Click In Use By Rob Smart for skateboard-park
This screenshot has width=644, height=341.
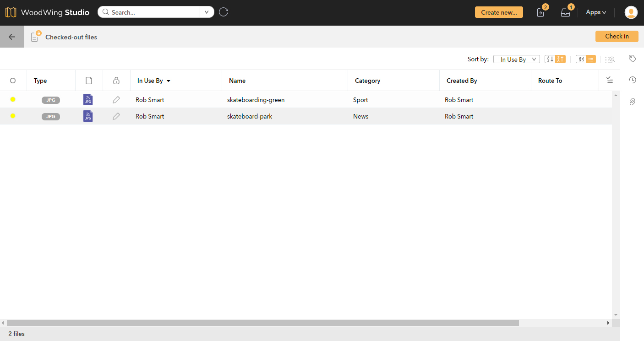coord(150,116)
